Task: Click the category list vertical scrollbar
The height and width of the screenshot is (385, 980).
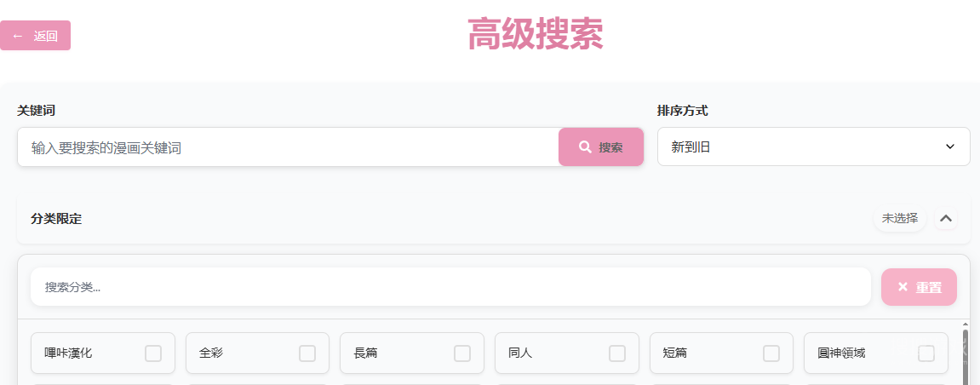Action: [967, 353]
